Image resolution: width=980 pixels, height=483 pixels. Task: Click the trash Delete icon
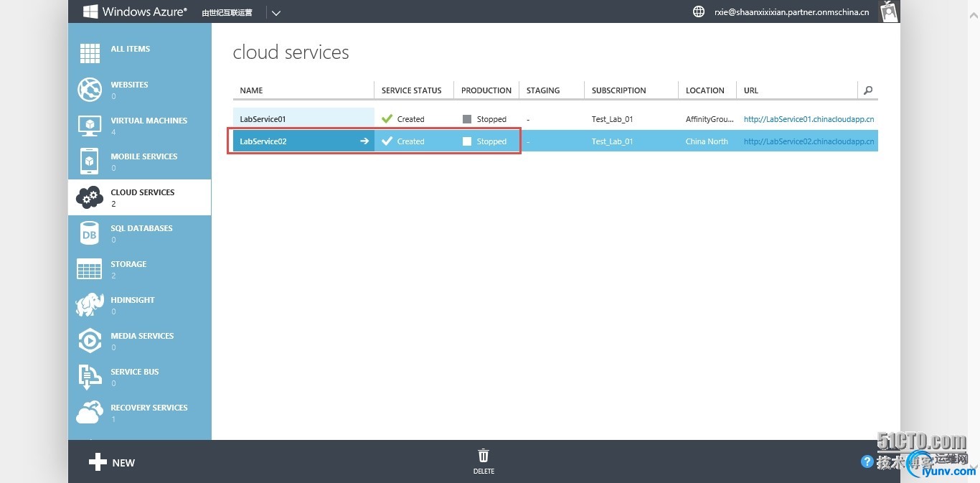[x=484, y=456]
